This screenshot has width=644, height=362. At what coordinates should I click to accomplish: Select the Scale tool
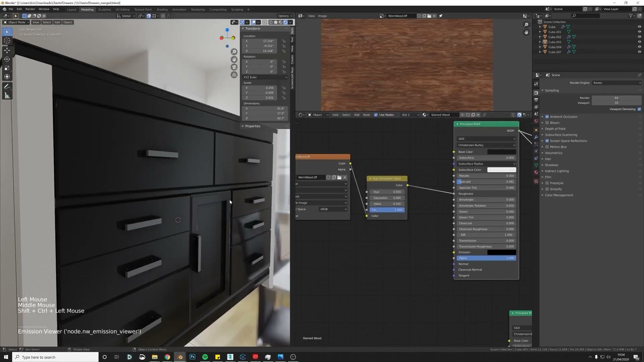7,68
